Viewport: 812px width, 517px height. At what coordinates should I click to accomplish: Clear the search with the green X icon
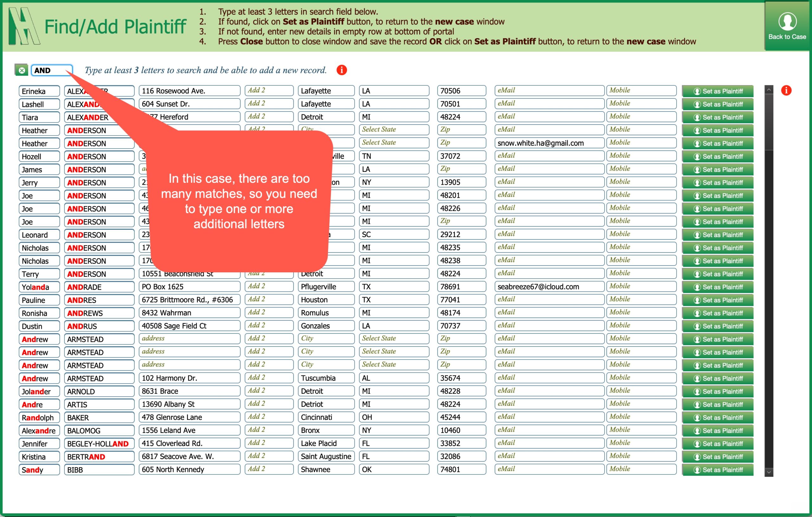pyautogui.click(x=22, y=70)
